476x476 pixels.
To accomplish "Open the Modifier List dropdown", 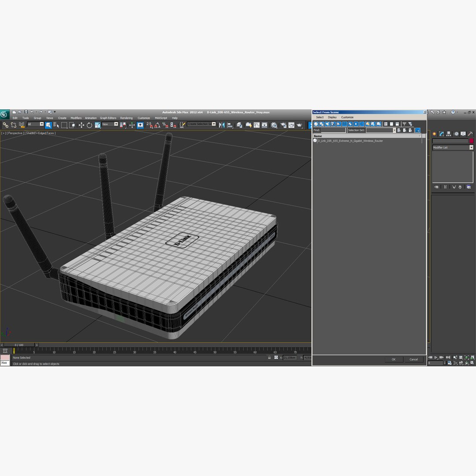I will point(453,148).
